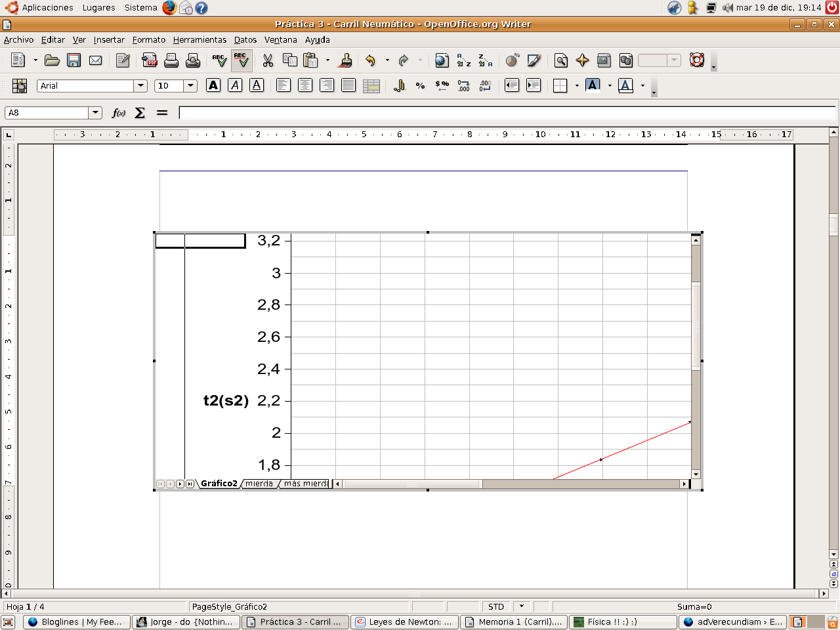Click the New document icon
This screenshot has height=630, width=840.
(18, 60)
